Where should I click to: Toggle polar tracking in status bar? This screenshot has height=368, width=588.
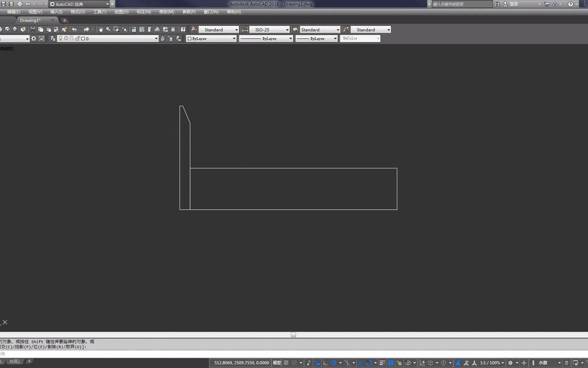tap(334, 363)
